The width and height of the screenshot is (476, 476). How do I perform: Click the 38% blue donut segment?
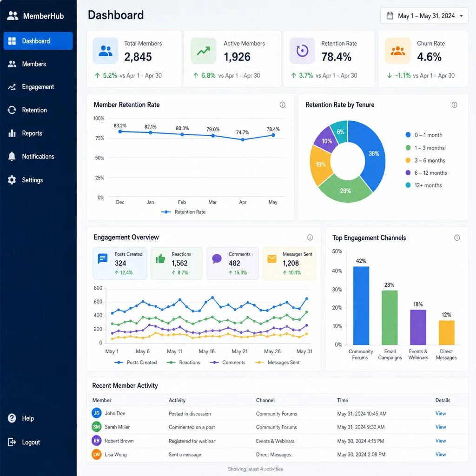pyautogui.click(x=374, y=153)
